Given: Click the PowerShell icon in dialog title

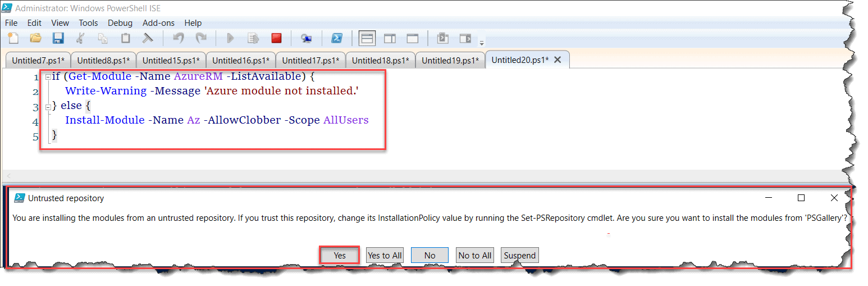Looking at the screenshot, I should point(19,198).
